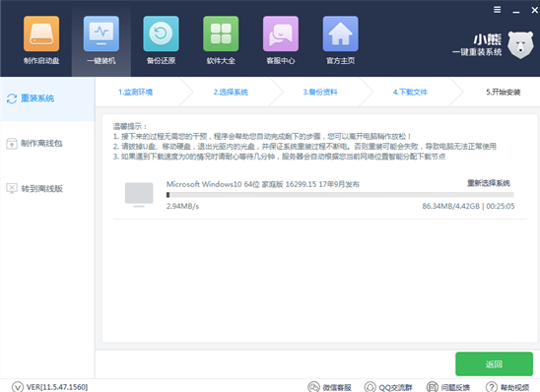Screen dimensions: 540x392
Task: Click the green 返回 button
Action: point(494,363)
